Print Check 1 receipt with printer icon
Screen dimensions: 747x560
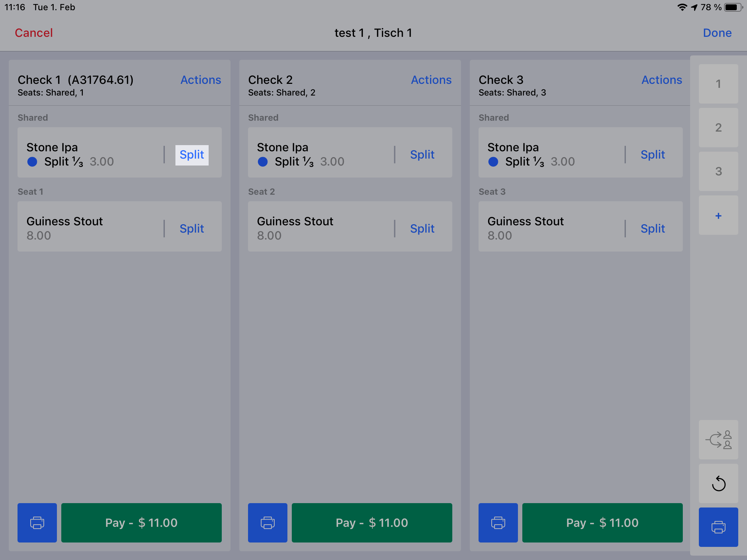[x=37, y=522]
